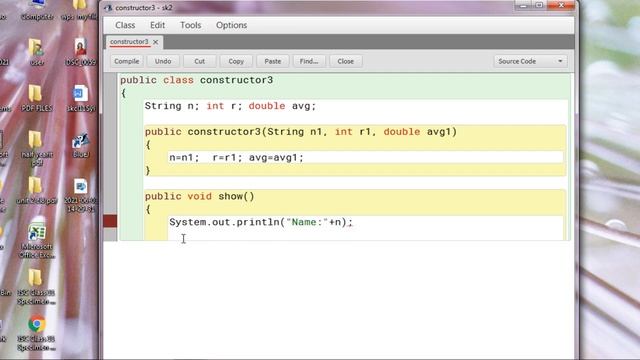640x360 pixels.
Task: Open the PDF FILES folder on desktop
Action: [x=37, y=98]
